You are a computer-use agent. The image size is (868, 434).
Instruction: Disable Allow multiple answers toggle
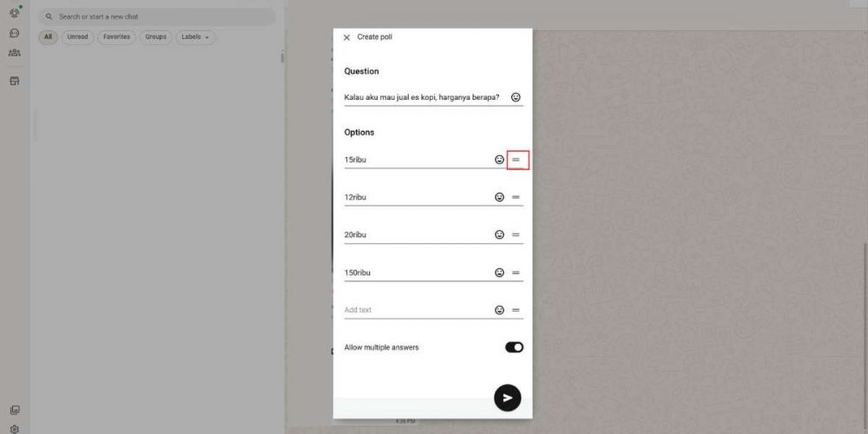514,347
